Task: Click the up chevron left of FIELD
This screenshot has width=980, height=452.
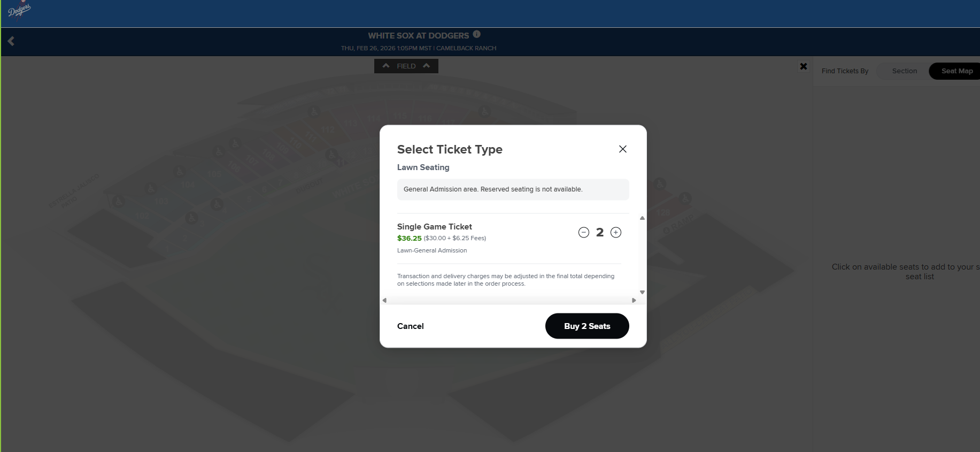Action: click(386, 66)
